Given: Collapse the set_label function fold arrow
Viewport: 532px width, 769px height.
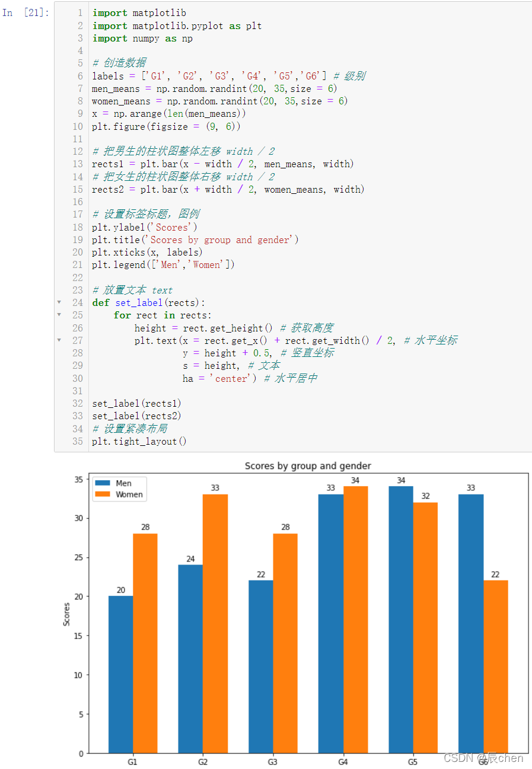Looking at the screenshot, I should coord(59,302).
